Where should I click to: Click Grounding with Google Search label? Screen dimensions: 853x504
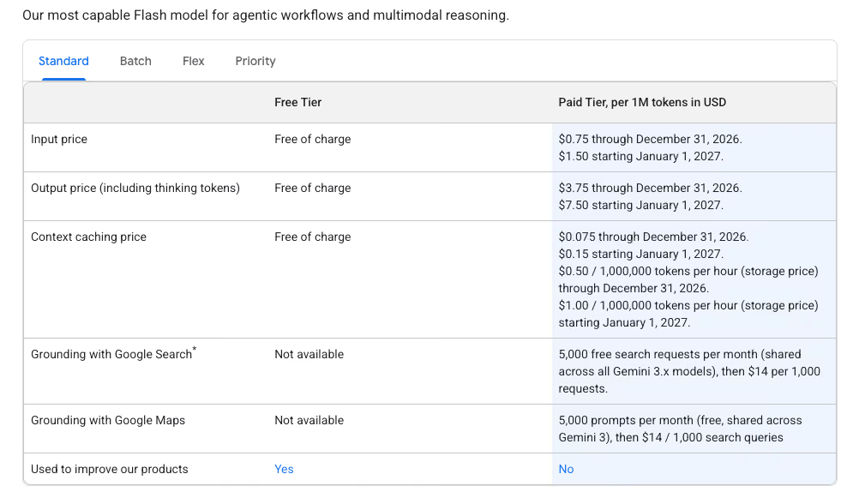coord(111,355)
